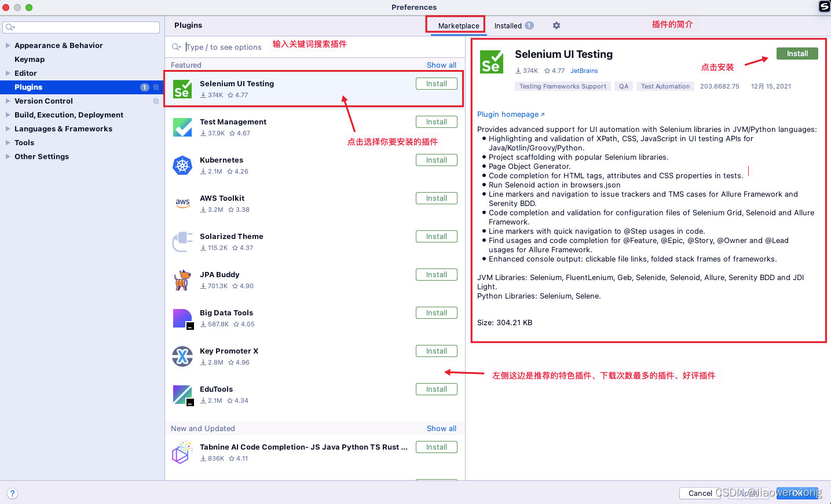Install the EduTools plugin
This screenshot has height=504, width=831.
click(x=437, y=389)
